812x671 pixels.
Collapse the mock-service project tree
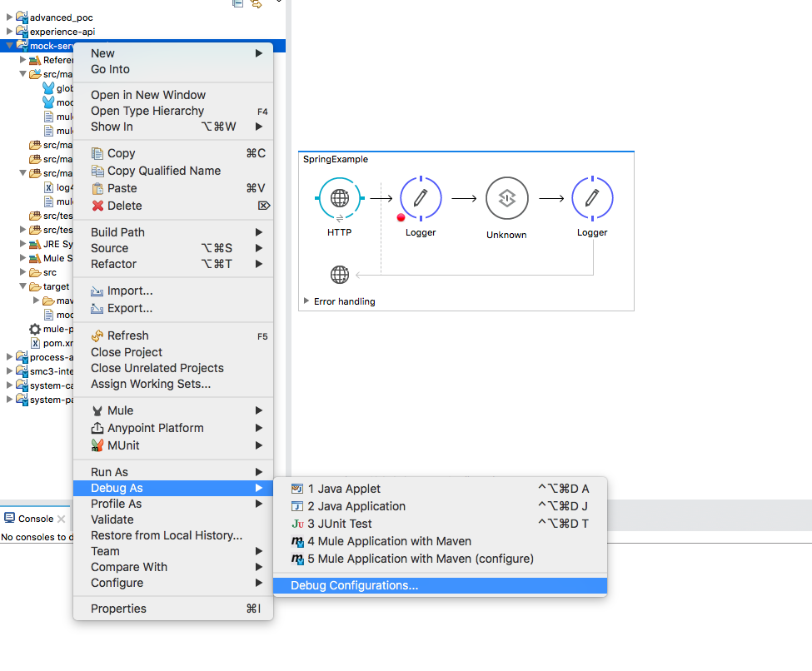[x=9, y=46]
